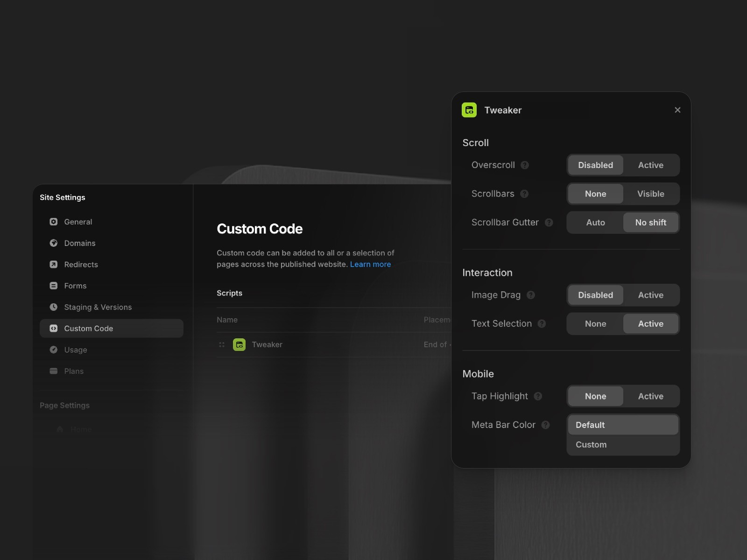Enable Image Drag by selecting Active
The width and height of the screenshot is (747, 560).
(651, 295)
